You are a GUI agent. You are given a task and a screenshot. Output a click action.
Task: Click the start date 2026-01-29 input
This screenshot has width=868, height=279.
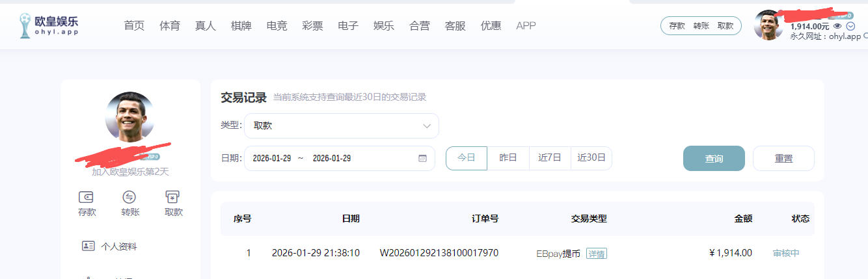coord(271,158)
